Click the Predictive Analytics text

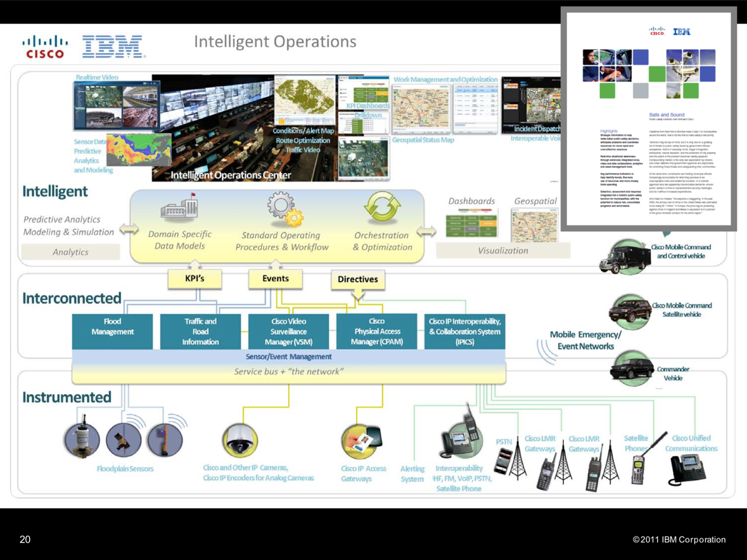point(62,220)
